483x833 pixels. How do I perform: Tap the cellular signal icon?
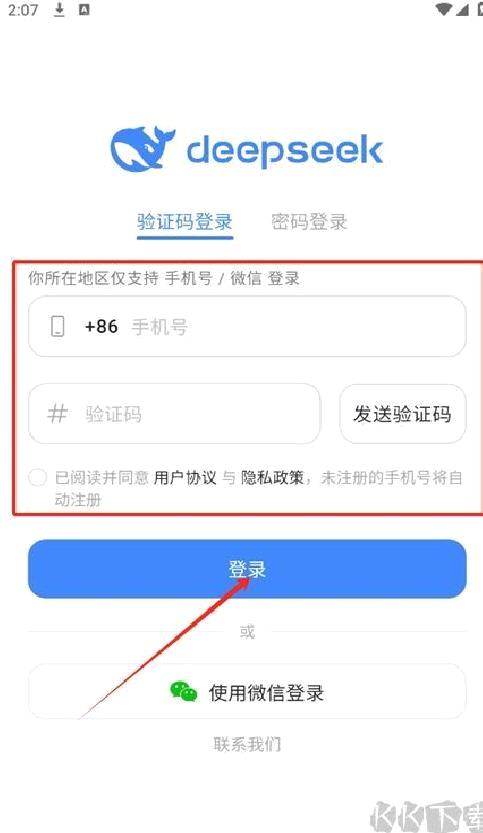point(463,10)
